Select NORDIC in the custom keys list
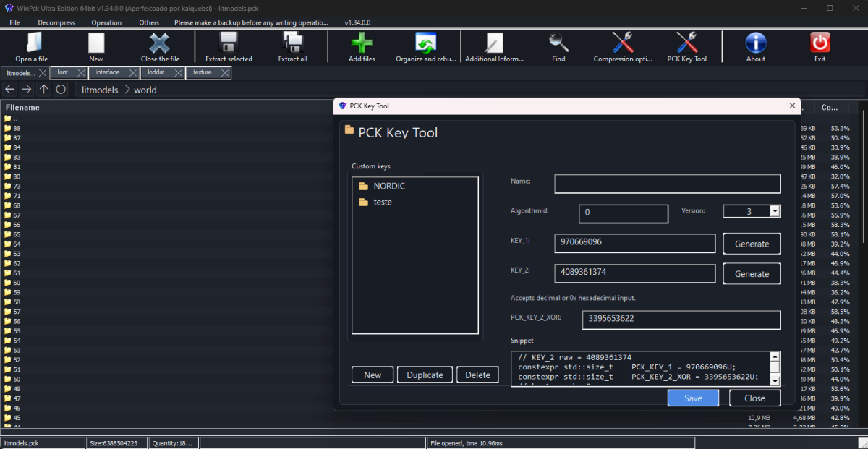The width and height of the screenshot is (868, 449). coord(388,186)
